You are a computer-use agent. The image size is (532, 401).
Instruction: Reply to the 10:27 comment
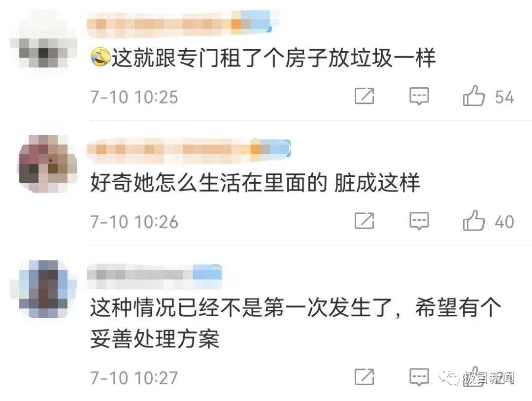[419, 377]
